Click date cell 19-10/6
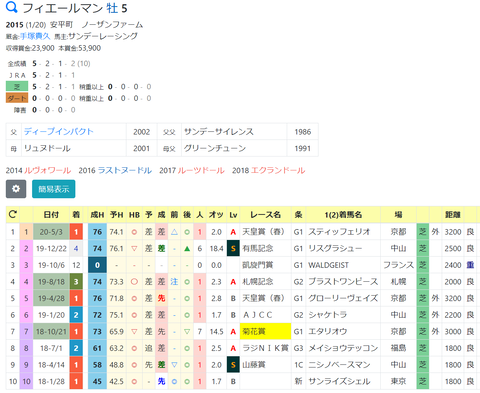This screenshot has height=393, width=480. click(x=51, y=265)
